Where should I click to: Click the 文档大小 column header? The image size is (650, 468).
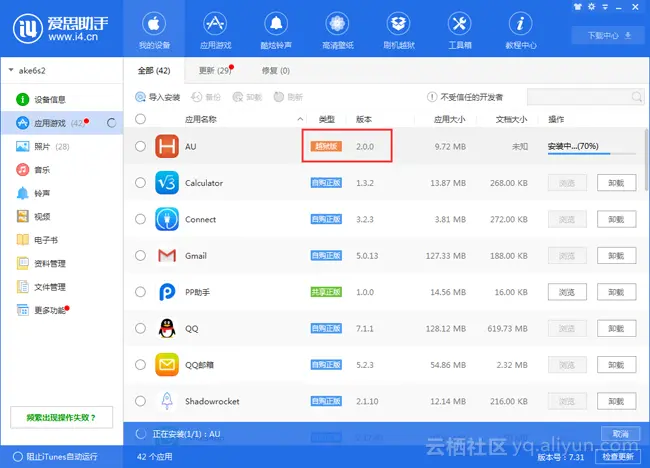pos(511,119)
